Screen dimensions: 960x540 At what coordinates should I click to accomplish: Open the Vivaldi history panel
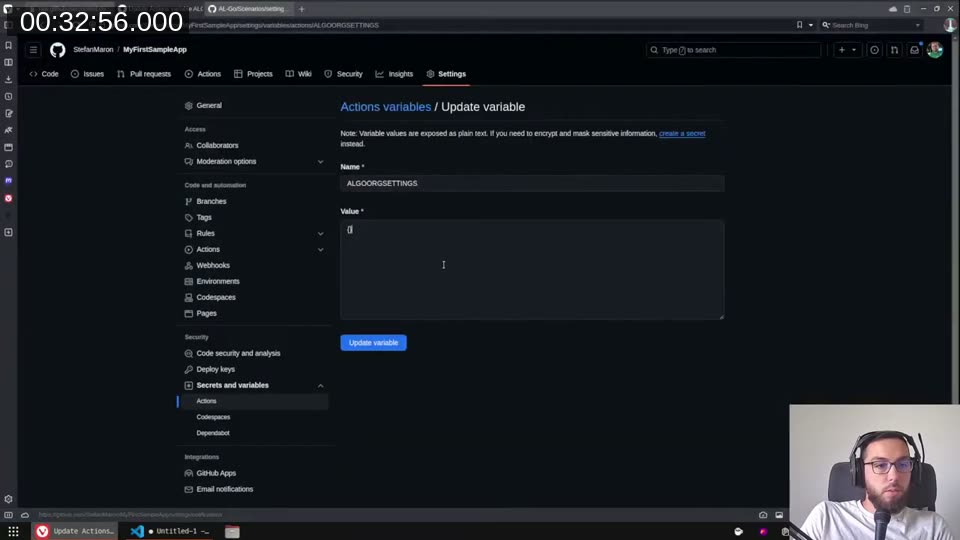(x=9, y=97)
